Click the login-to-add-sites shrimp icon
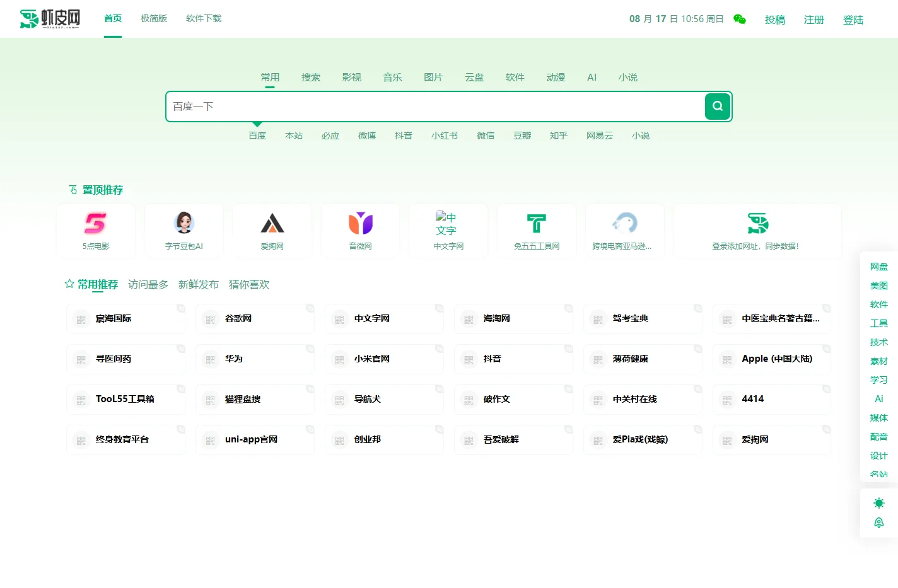This screenshot has height=588, width=898. click(758, 223)
